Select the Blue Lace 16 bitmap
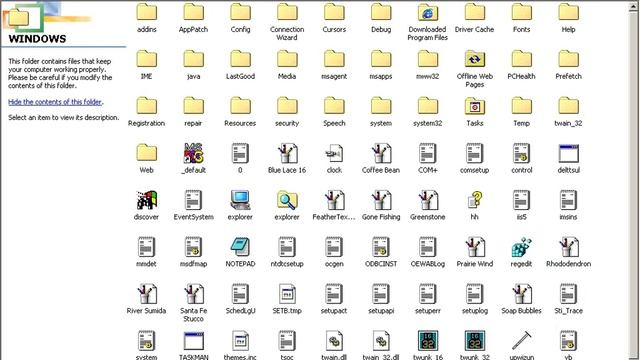The height and width of the screenshot is (360, 640). pyautogui.click(x=287, y=153)
